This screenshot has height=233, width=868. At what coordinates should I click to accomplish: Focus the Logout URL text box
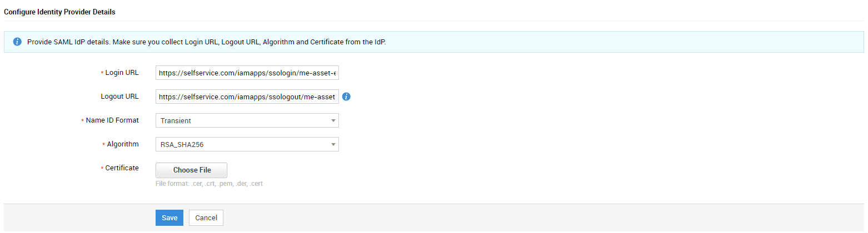pos(247,97)
